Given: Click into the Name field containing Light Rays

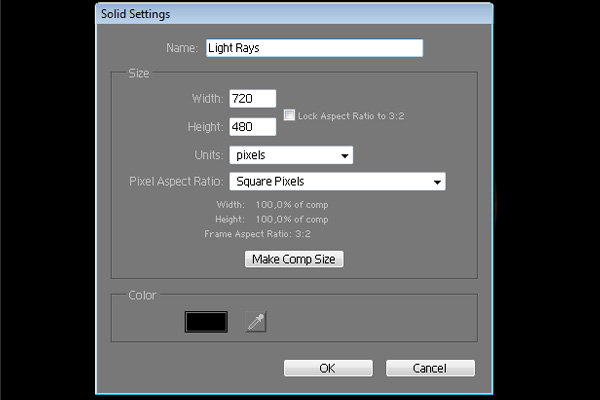Looking at the screenshot, I should tap(315, 48).
